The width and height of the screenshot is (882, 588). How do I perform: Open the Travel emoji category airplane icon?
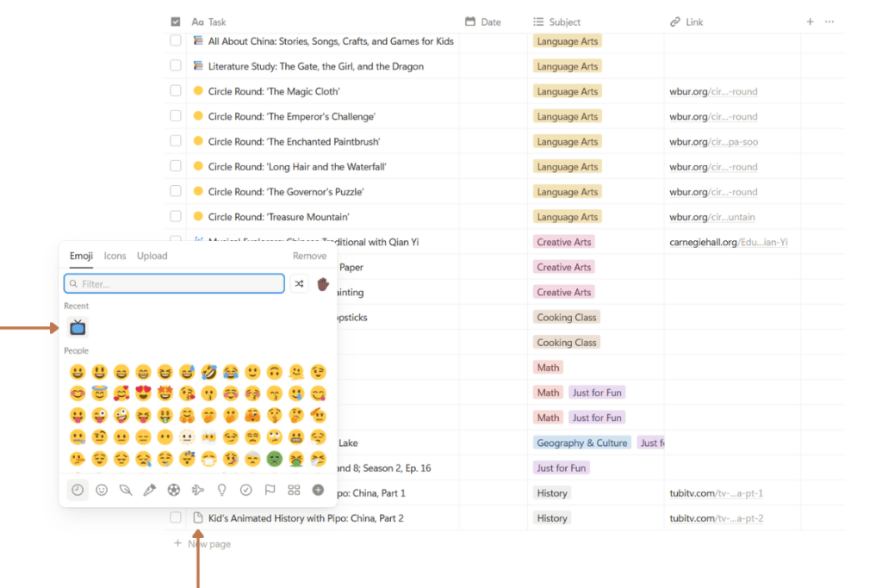[x=198, y=490]
